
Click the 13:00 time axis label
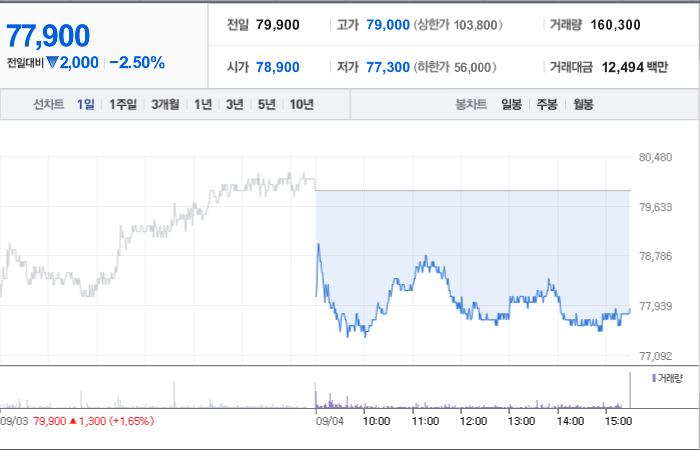click(521, 421)
